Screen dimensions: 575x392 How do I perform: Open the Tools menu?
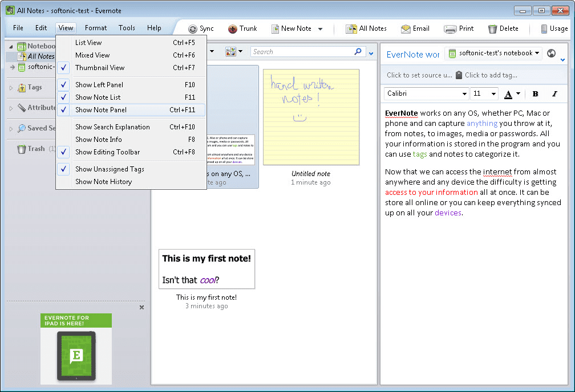click(x=127, y=28)
